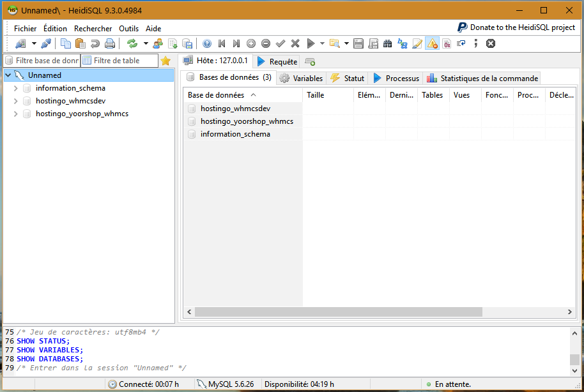This screenshot has height=392, width=584.
Task: Switch to the Requête tab
Action: 277,62
